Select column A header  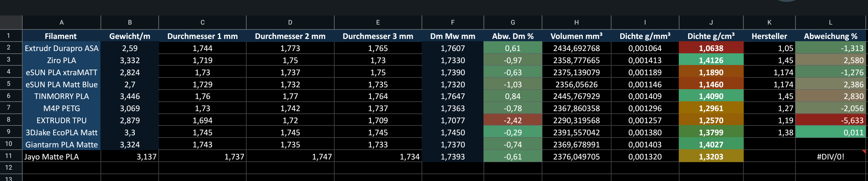point(62,22)
